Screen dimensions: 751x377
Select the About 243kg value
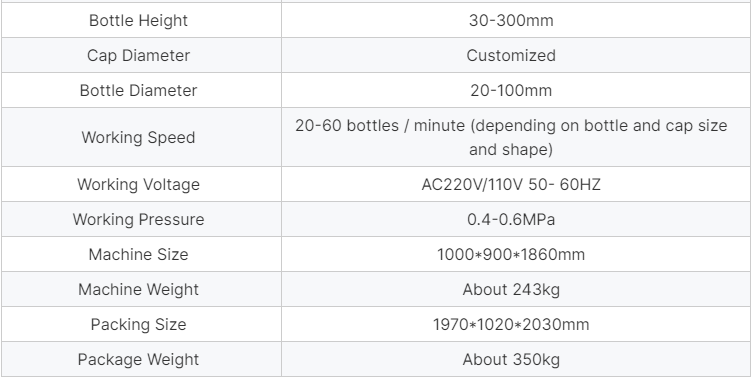(x=511, y=289)
